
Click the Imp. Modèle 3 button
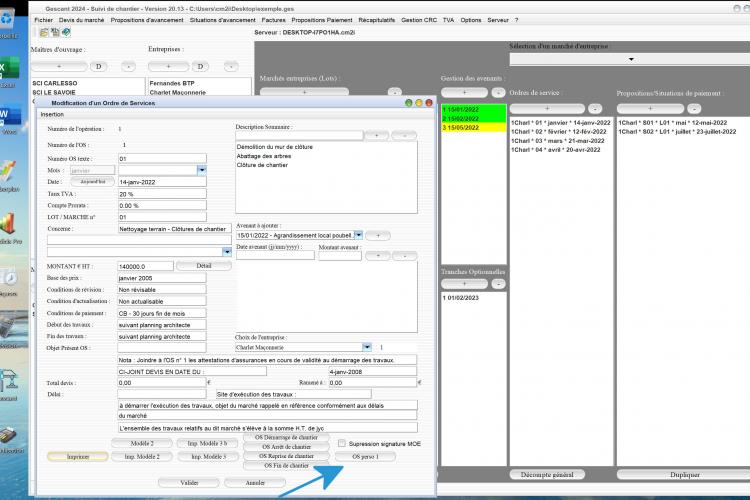pyautogui.click(x=209, y=456)
